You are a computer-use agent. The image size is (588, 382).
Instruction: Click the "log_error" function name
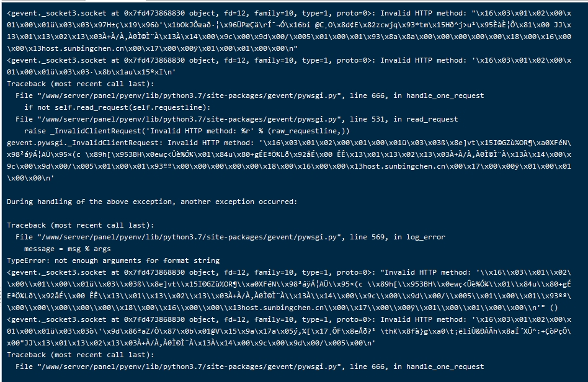click(425, 237)
